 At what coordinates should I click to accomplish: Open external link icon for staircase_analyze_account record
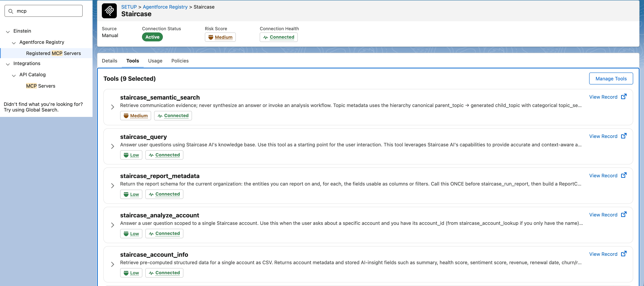point(624,214)
